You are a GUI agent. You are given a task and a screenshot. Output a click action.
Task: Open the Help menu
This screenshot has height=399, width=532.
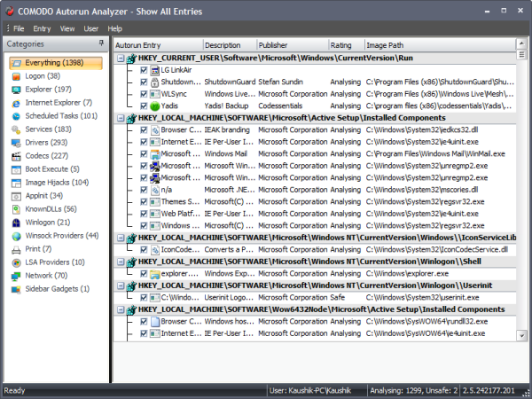(x=115, y=28)
